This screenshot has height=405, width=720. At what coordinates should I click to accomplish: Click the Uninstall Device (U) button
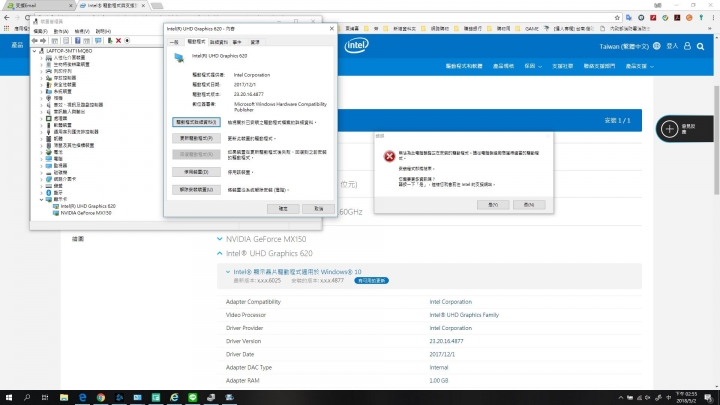click(x=196, y=190)
